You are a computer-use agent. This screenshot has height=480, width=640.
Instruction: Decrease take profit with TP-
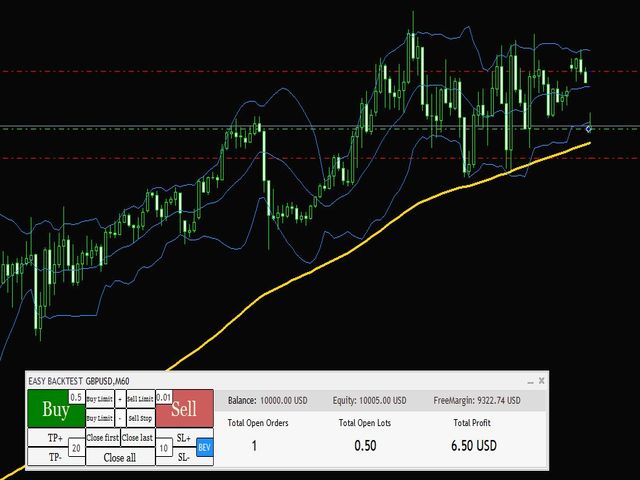(54, 457)
